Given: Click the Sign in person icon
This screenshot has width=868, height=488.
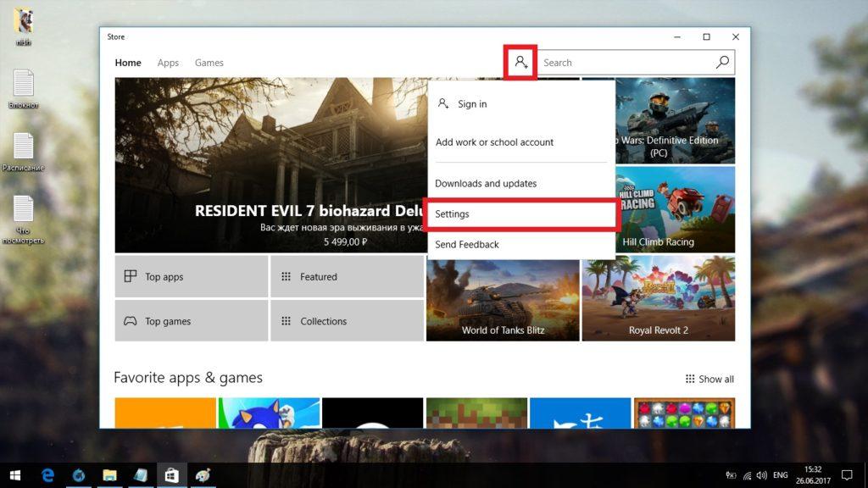Looking at the screenshot, I should (x=442, y=103).
